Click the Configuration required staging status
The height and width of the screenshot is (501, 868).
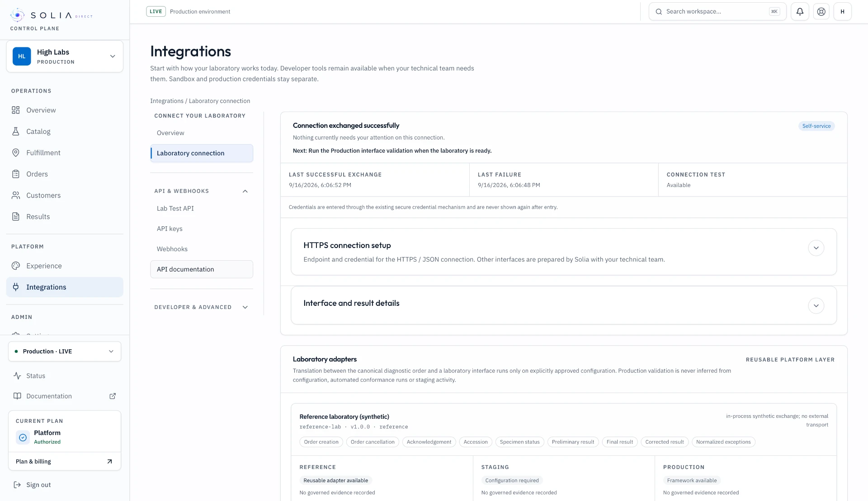pyautogui.click(x=512, y=481)
